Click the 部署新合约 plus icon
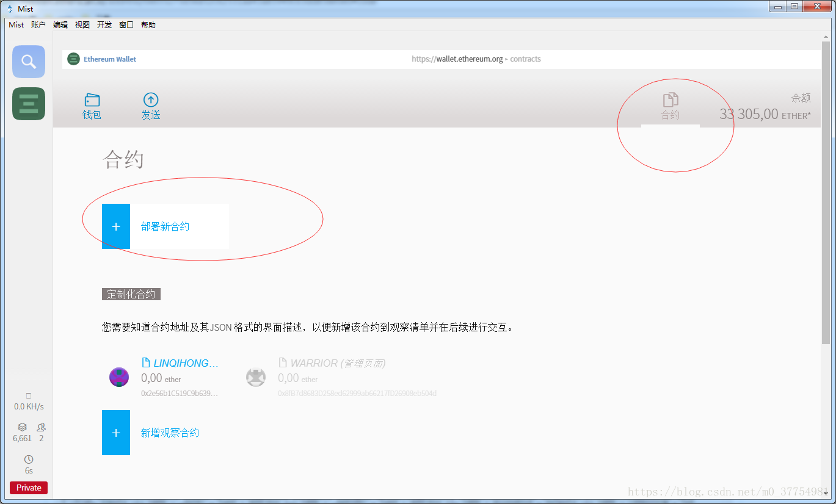The image size is (836, 504). click(x=116, y=226)
